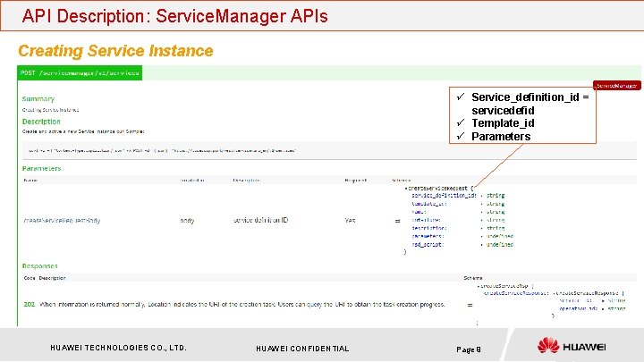Click the 'HUAWEI CONFIDENTIAL' footer text
The width and height of the screenshot is (644, 362).
302,349
